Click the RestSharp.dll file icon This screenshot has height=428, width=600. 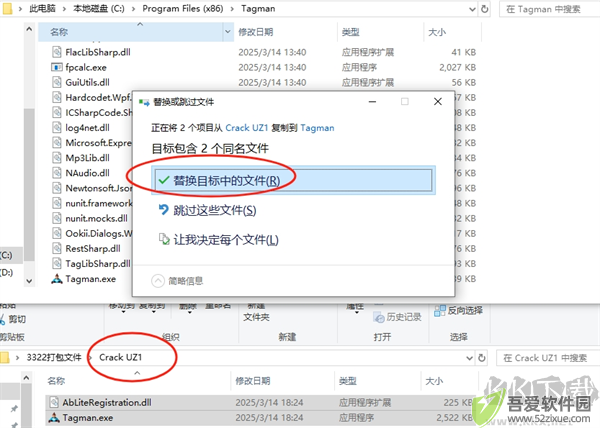click(57, 248)
